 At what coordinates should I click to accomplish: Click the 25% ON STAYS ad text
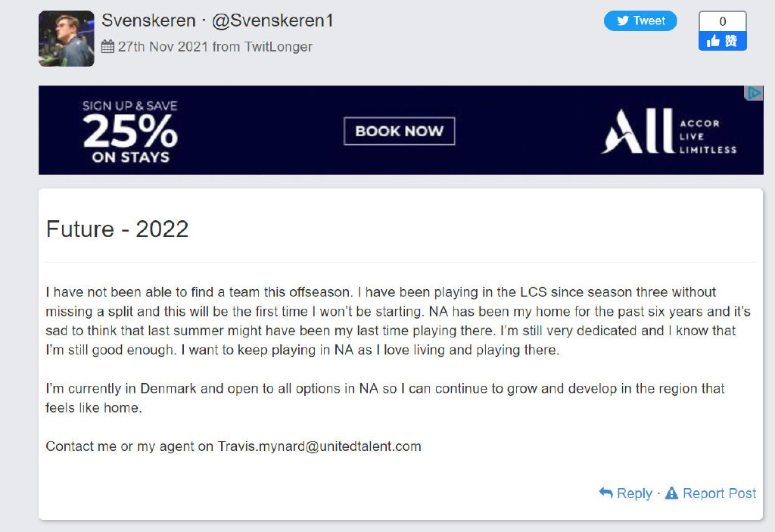[130, 132]
